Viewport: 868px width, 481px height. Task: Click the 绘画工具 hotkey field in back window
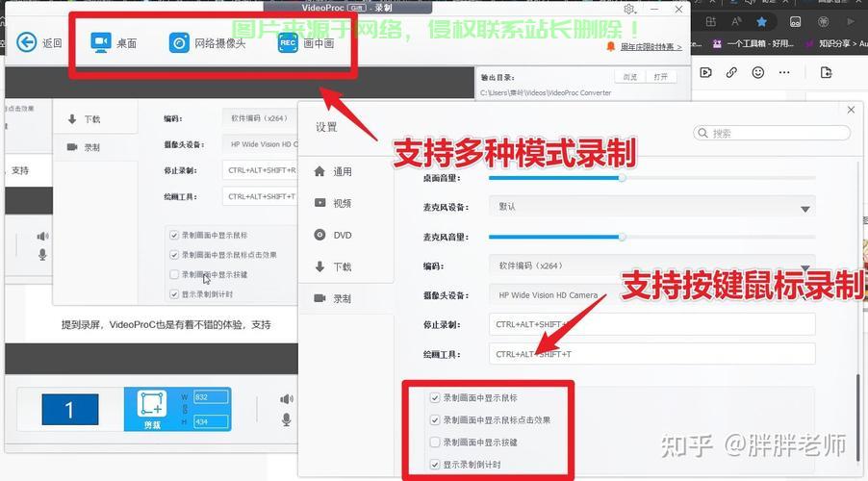click(260, 196)
